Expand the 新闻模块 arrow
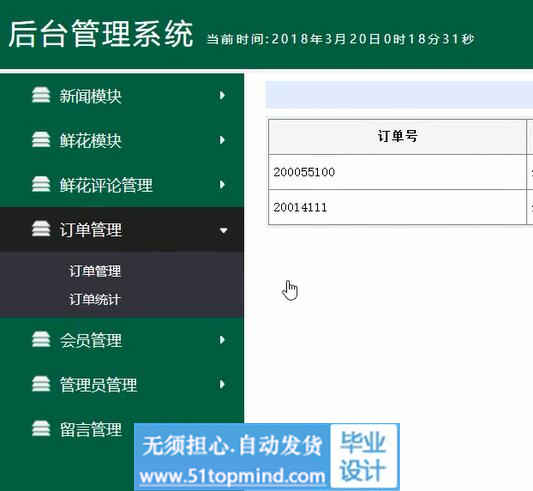533x491 pixels. click(222, 95)
